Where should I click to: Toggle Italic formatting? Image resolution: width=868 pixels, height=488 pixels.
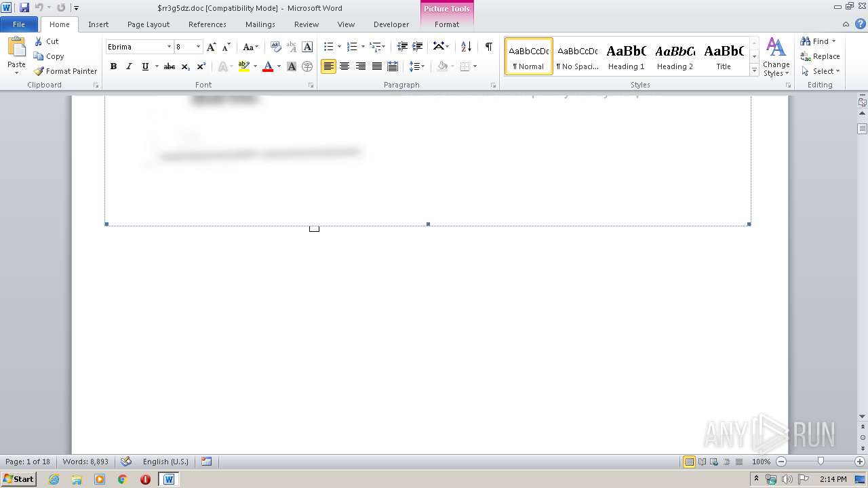click(129, 66)
